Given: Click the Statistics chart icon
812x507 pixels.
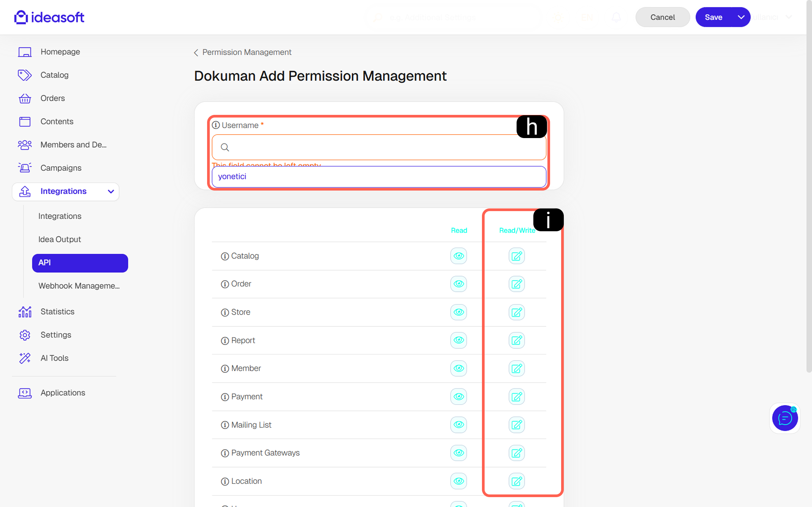Looking at the screenshot, I should click(x=25, y=312).
